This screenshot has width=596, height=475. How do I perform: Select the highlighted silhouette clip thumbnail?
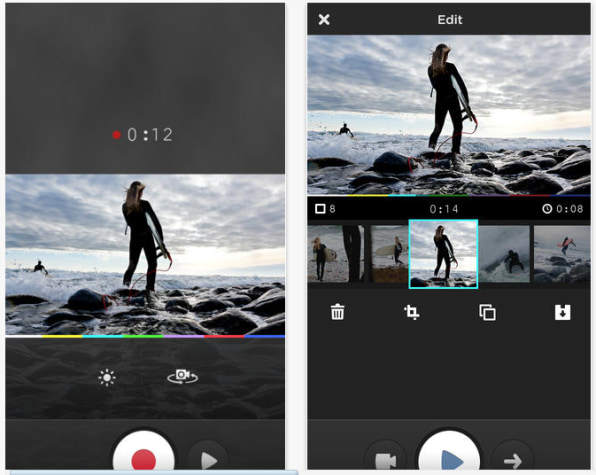click(443, 254)
